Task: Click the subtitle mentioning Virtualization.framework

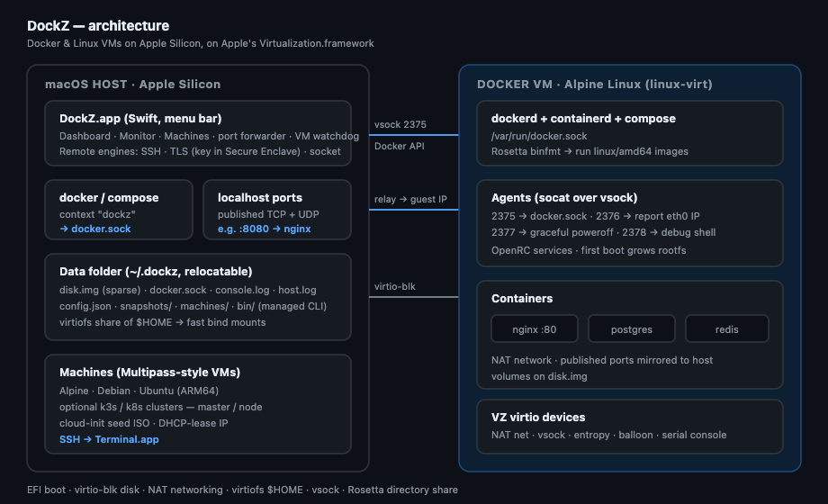Action: pyautogui.click(x=201, y=43)
